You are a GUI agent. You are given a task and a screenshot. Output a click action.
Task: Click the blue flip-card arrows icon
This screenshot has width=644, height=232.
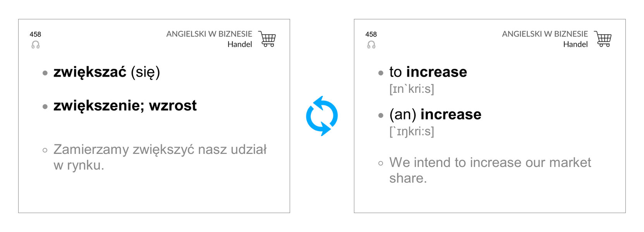click(x=321, y=116)
